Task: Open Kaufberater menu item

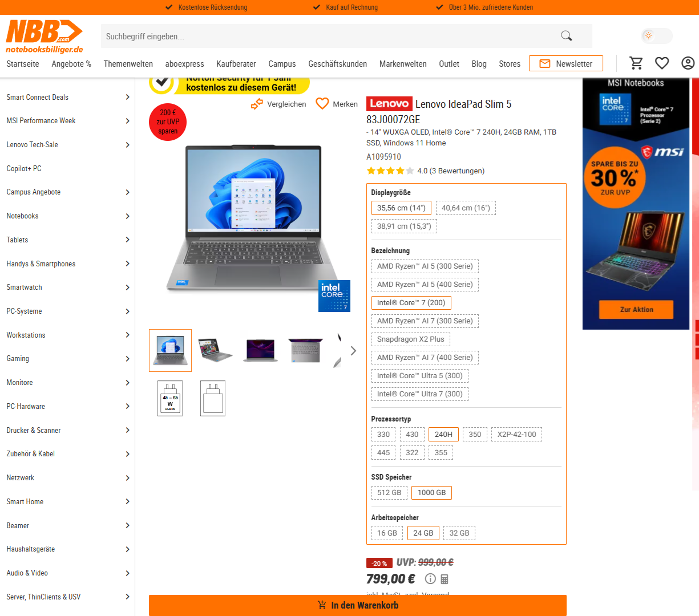Action: [236, 64]
